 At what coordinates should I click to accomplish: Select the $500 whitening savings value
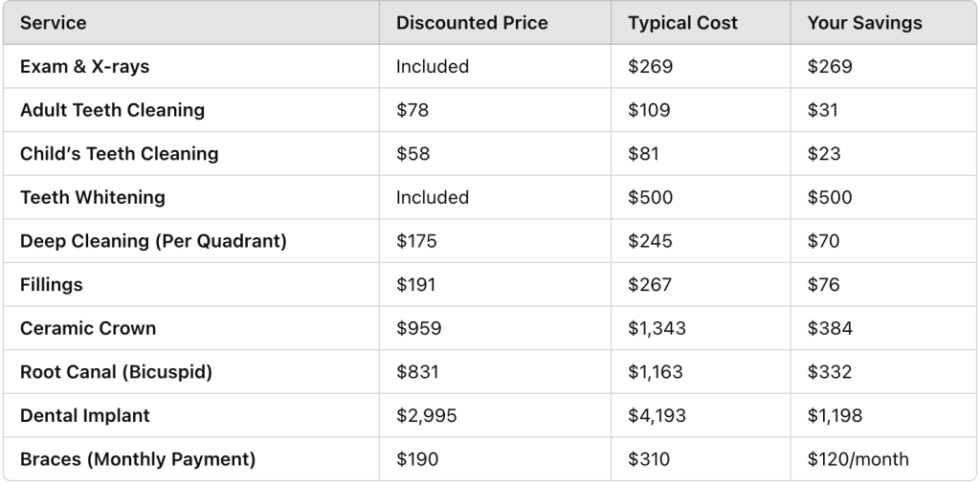click(830, 197)
